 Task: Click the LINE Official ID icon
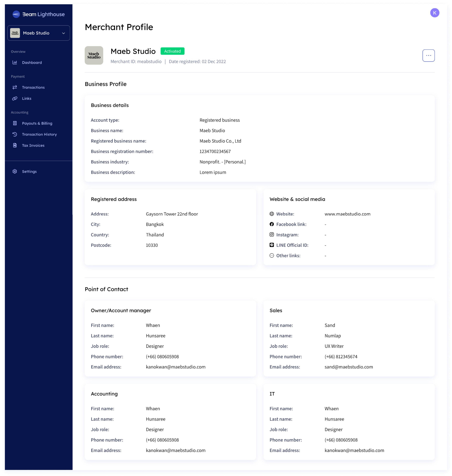[272, 245]
